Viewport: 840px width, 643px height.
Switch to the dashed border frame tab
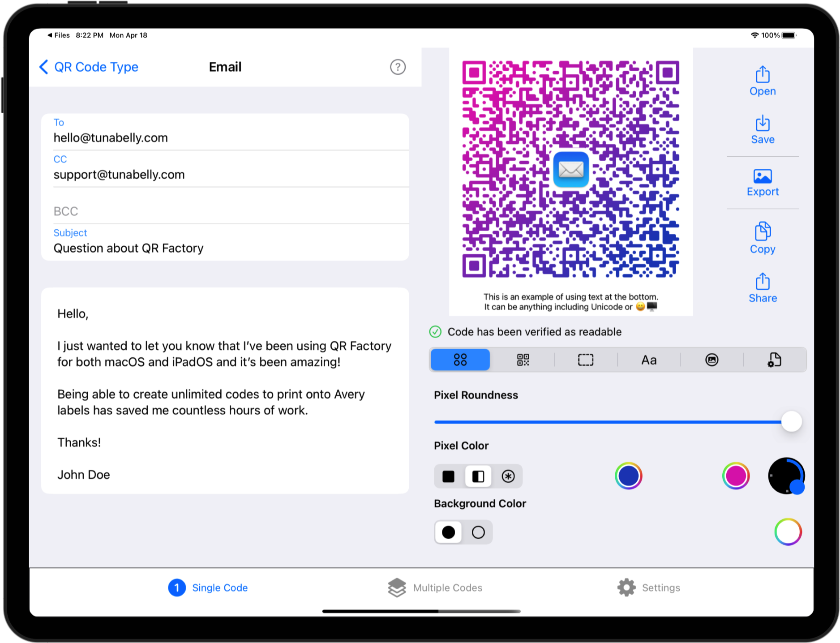[x=585, y=360]
